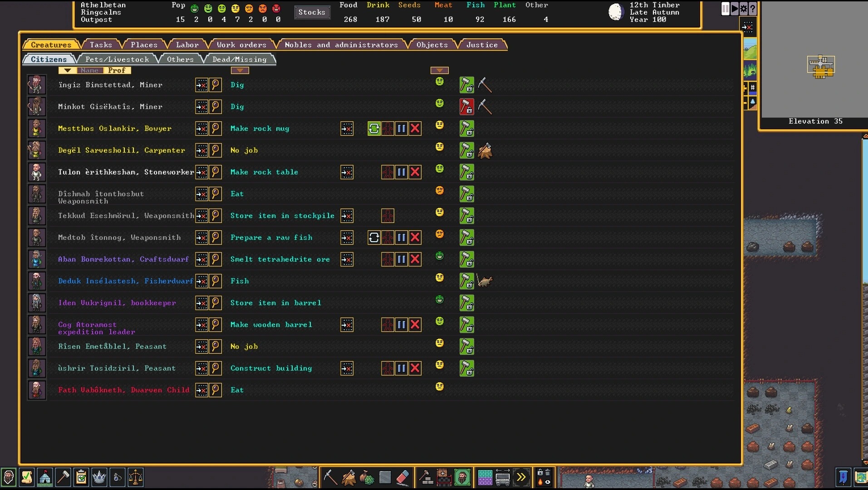Select citizen Fath Vabôkneth, Dwarven Child

(124, 390)
